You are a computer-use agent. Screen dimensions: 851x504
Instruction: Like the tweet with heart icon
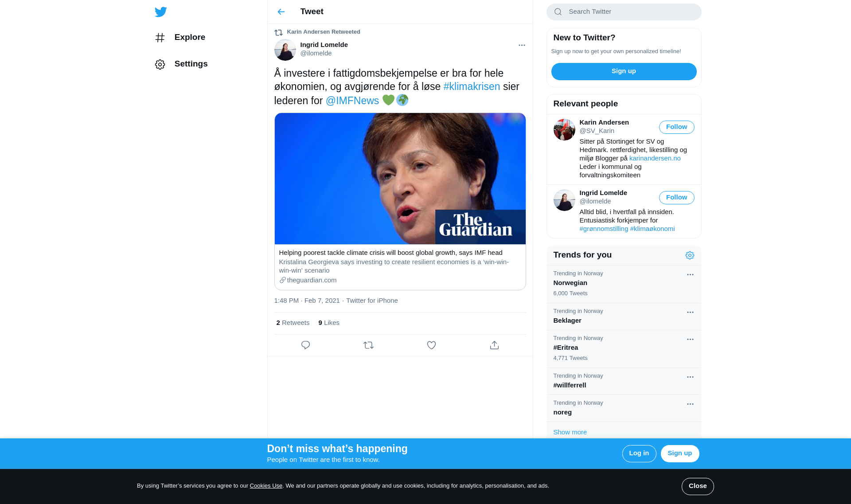431,345
